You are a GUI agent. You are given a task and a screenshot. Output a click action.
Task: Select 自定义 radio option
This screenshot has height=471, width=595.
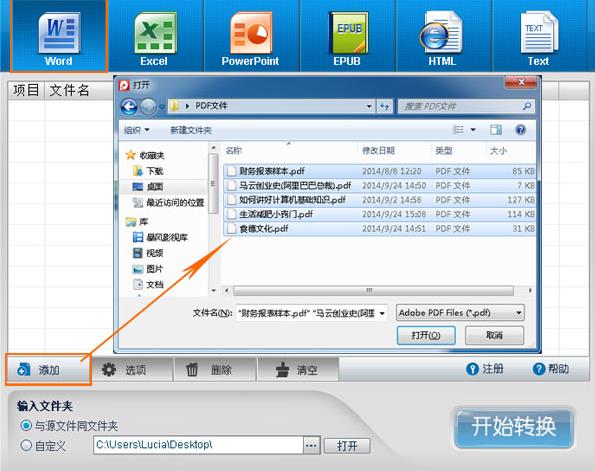pyautogui.click(x=26, y=445)
